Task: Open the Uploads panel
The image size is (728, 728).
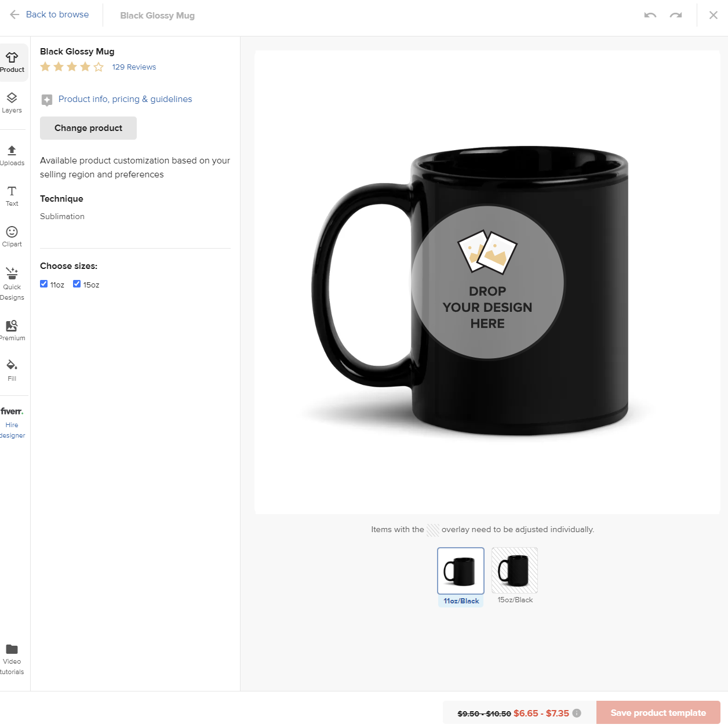Action: (12, 155)
